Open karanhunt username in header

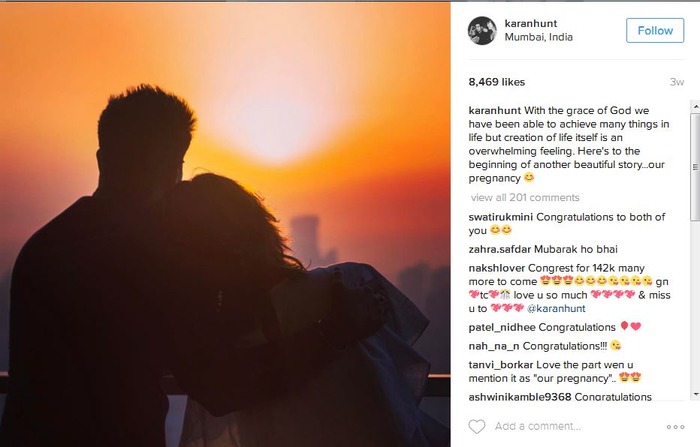pyautogui.click(x=531, y=23)
